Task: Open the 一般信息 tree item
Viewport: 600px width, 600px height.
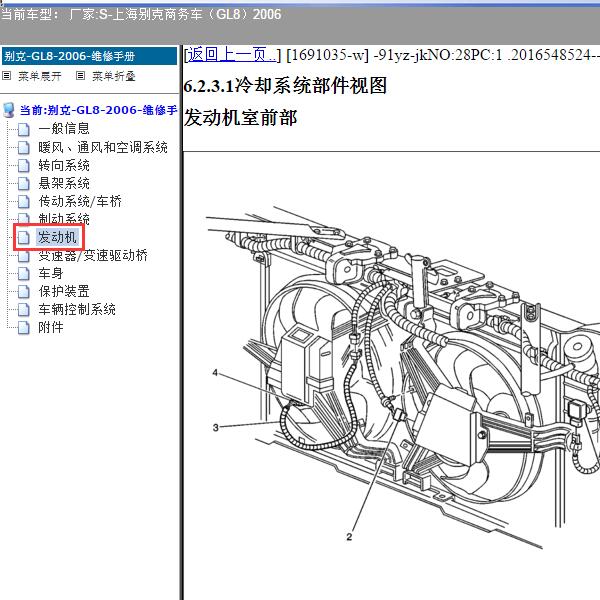Action: pyautogui.click(x=64, y=129)
